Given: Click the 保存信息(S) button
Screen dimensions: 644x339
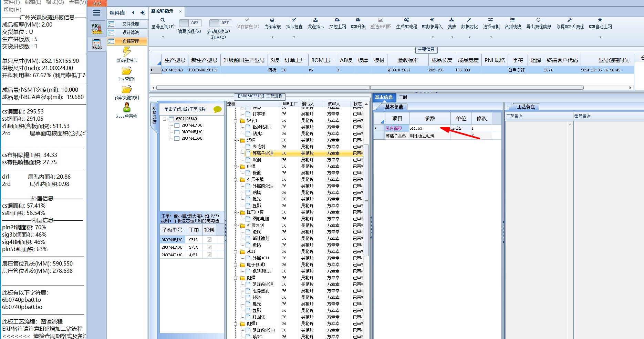Looking at the screenshot, I should click(x=248, y=23).
